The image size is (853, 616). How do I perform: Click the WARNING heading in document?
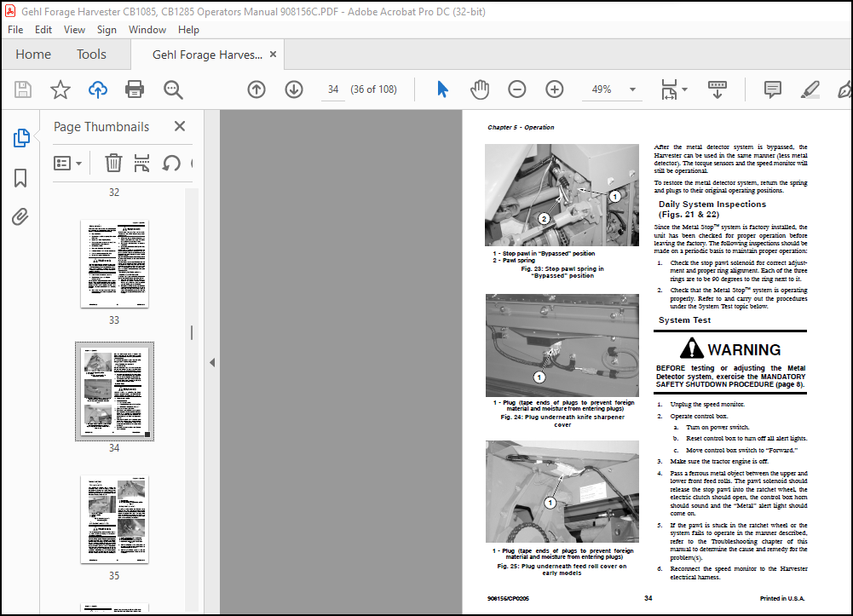[744, 349]
